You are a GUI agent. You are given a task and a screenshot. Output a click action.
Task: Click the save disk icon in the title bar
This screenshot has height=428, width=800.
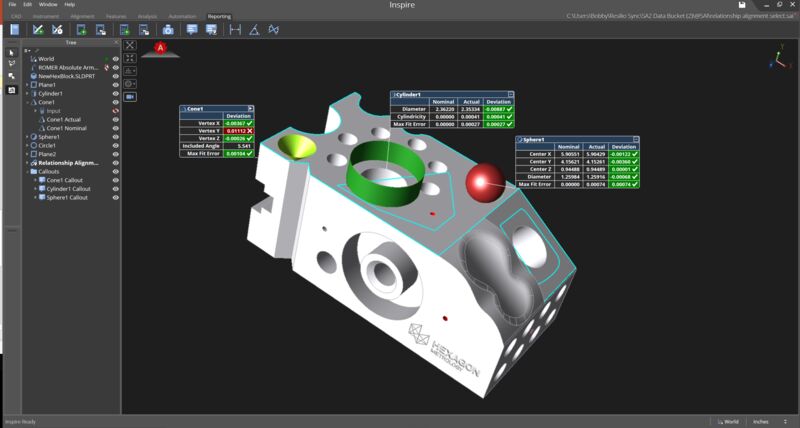[x=741, y=5]
